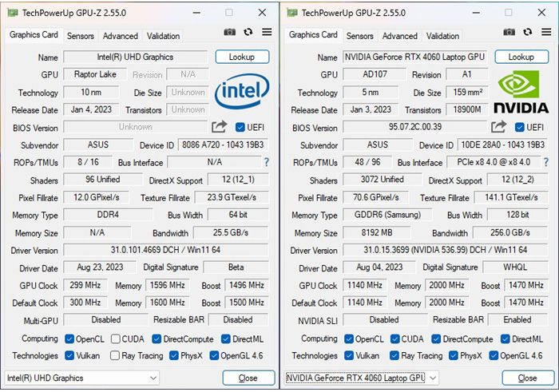Open the NVIDIA GeForce RTX 4060 GPU selector dropdown
Screen dimensions: 559x392
pos(362,378)
